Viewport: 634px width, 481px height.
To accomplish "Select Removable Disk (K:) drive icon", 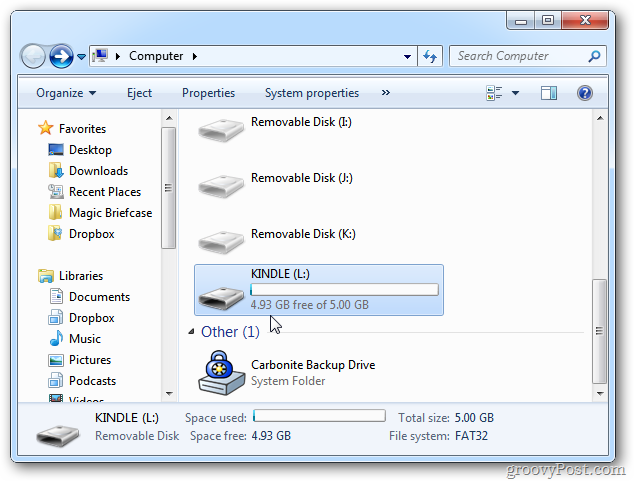I will point(221,242).
